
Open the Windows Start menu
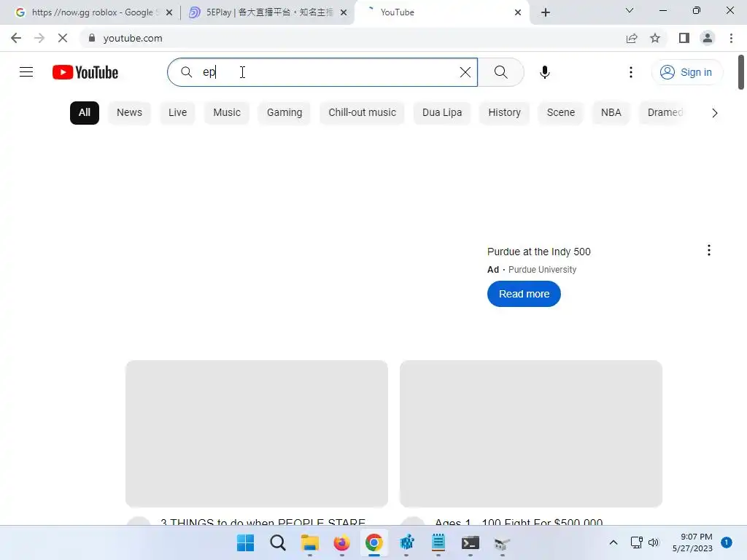click(x=245, y=542)
